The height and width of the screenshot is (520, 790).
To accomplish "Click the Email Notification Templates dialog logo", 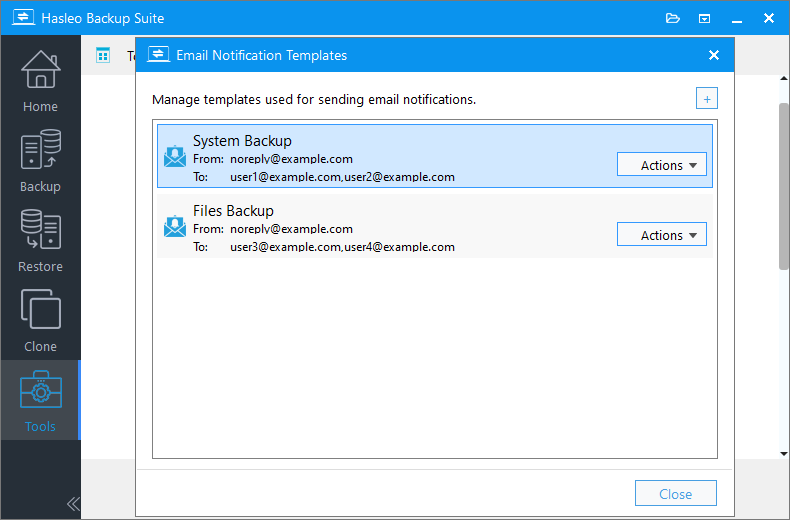I will pos(158,54).
